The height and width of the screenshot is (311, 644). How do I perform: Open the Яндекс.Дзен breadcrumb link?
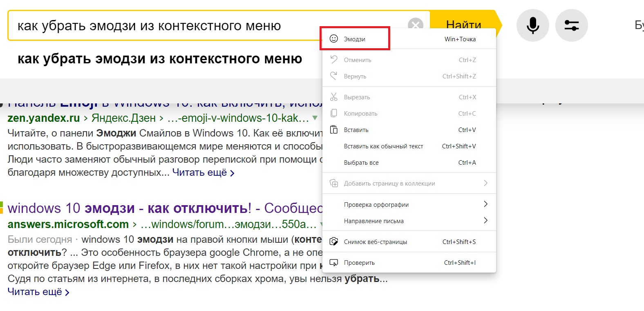coord(123,118)
